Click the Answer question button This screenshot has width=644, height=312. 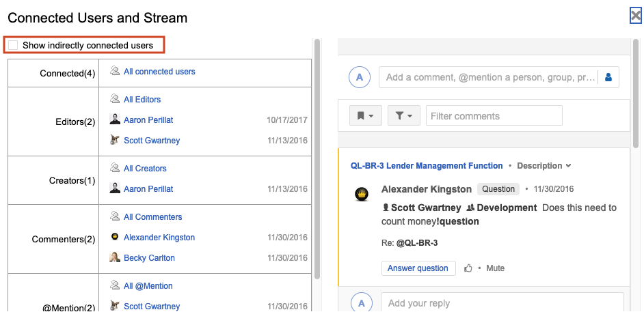(418, 268)
